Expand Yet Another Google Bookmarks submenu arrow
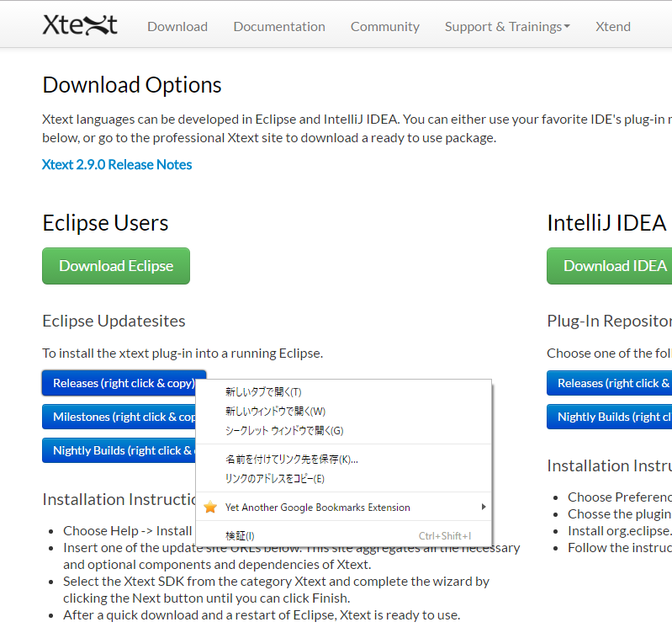Viewport: 672px width, 638px height. point(483,507)
